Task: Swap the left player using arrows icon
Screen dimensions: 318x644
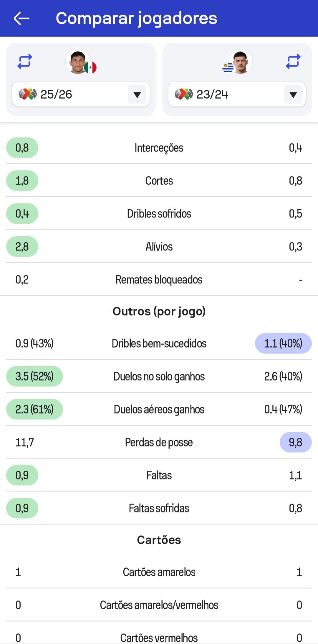Action: pos(25,62)
